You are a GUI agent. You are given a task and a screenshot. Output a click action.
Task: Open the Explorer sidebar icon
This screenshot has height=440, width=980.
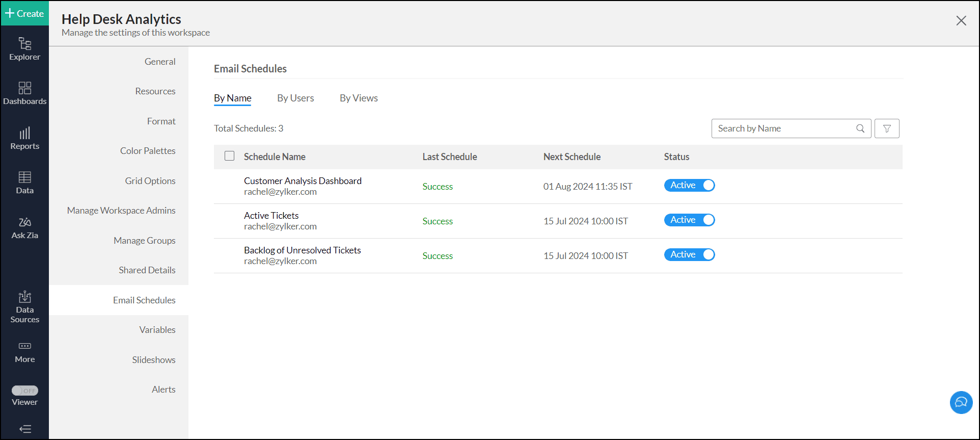coord(24,49)
